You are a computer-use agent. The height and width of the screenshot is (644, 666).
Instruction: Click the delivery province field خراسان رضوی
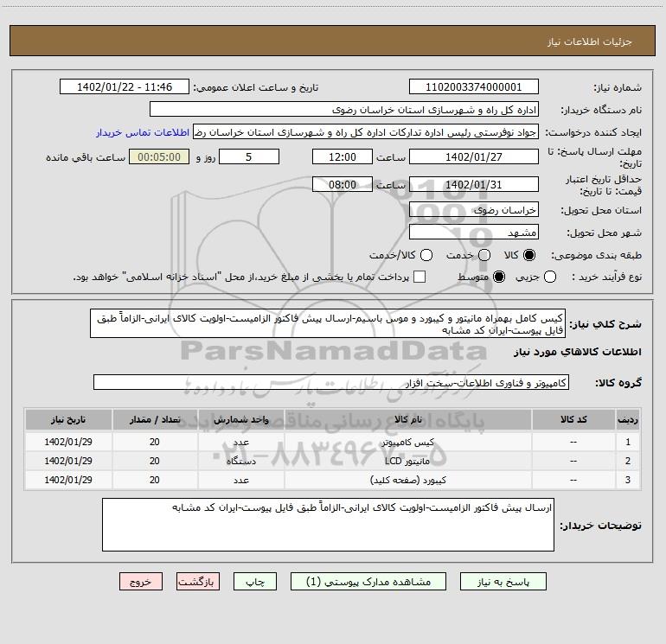coord(474,210)
